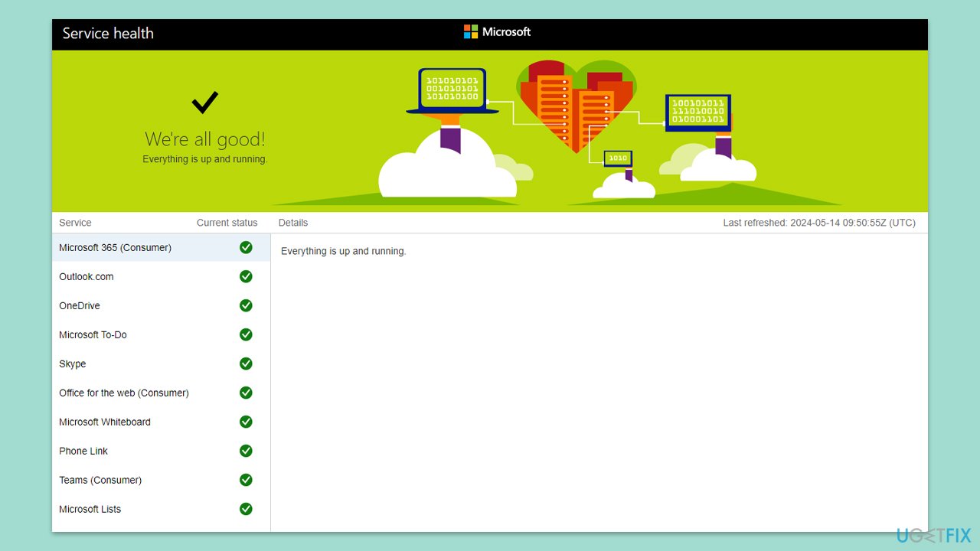Click banner subtitle 'Everything is up and running.'
Viewport: 980px width, 551px height.
pos(205,159)
